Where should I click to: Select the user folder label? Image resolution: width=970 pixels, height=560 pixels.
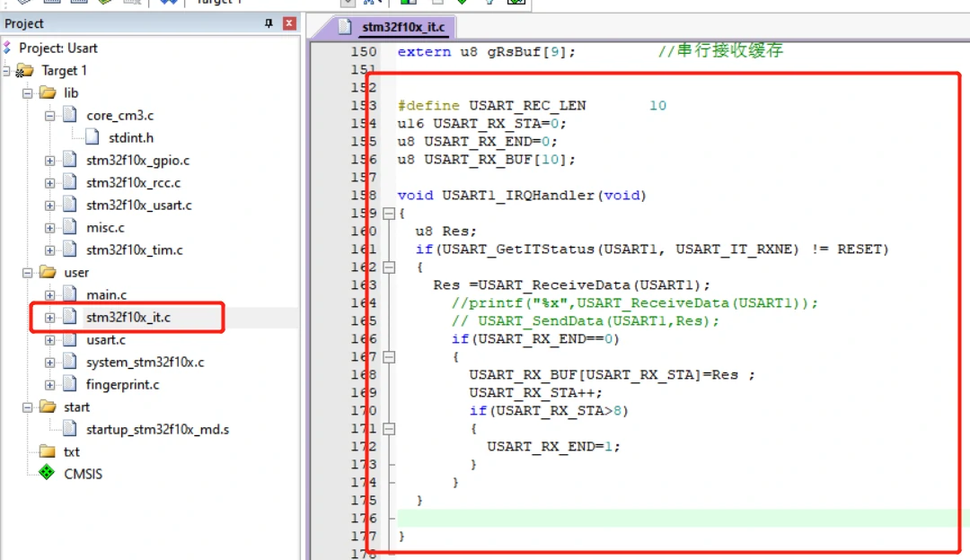pyautogui.click(x=76, y=273)
